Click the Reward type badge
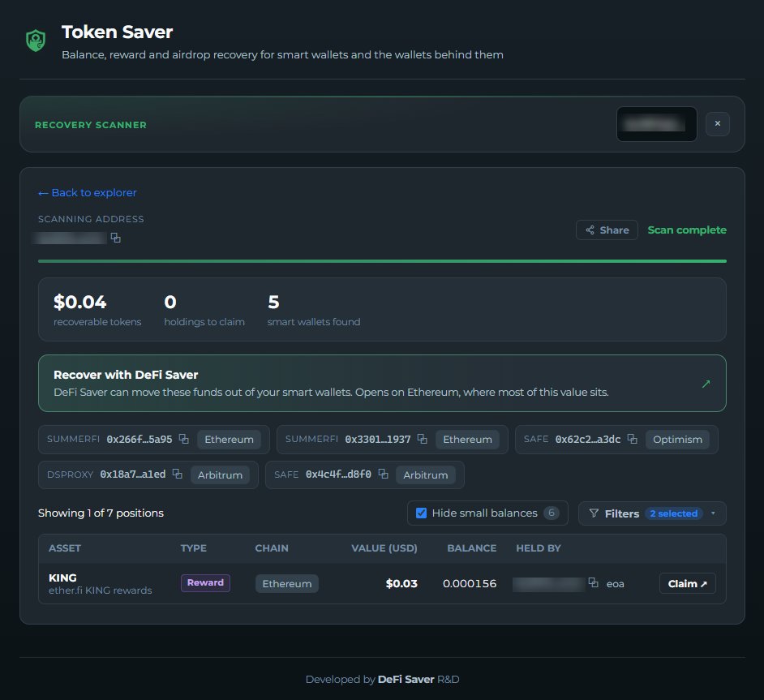The height and width of the screenshot is (700, 764). [x=205, y=582]
